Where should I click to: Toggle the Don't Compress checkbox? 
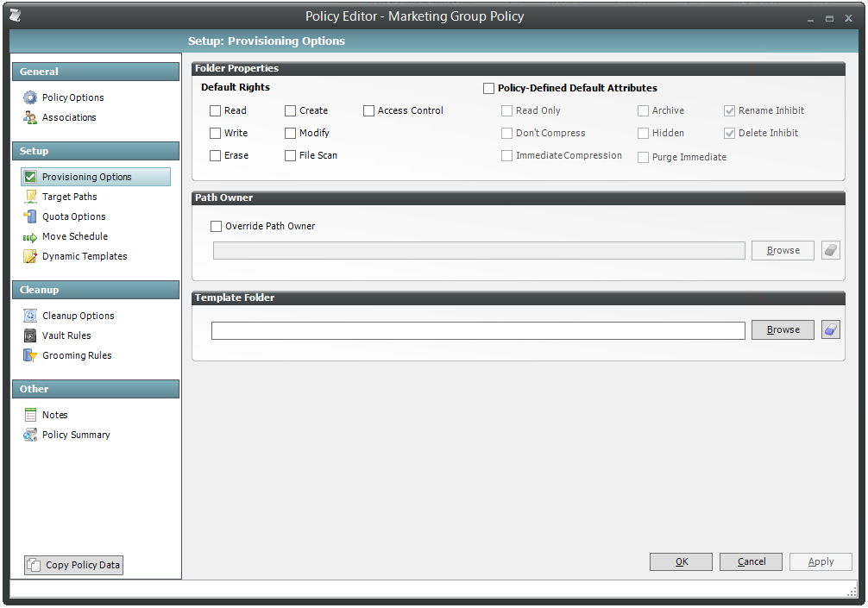click(x=506, y=134)
